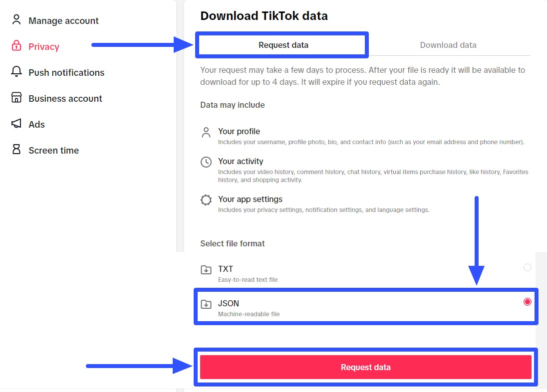Choose the JSON machine-readable file option
The image size is (547, 392).
(x=366, y=306)
